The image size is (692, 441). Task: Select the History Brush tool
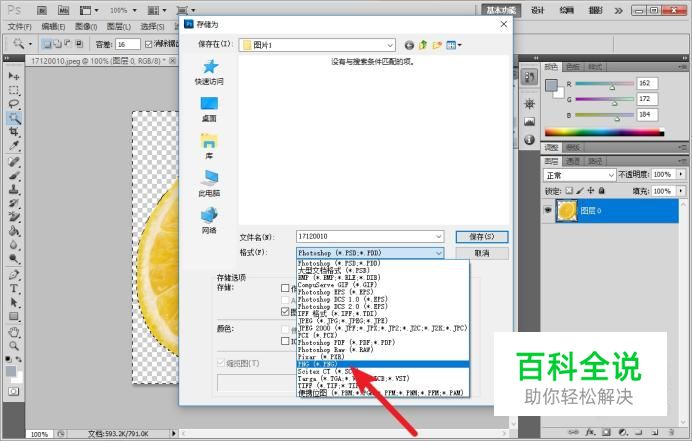(14, 203)
